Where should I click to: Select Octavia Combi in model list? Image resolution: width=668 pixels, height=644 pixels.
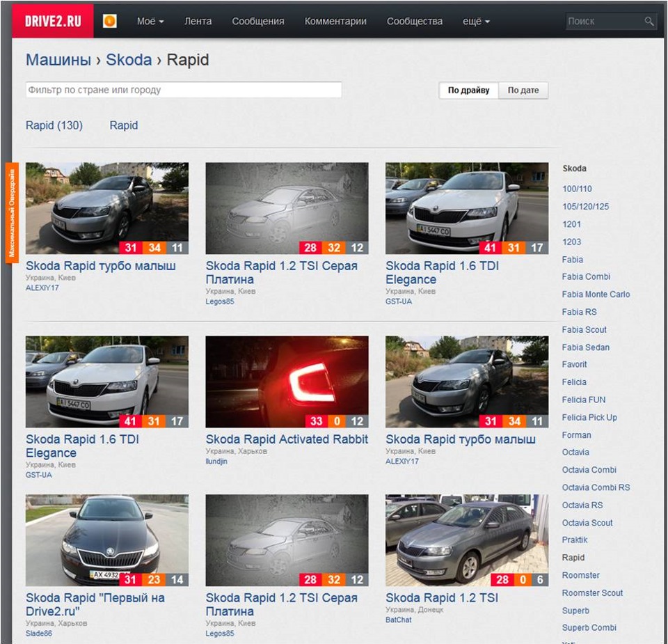[589, 470]
